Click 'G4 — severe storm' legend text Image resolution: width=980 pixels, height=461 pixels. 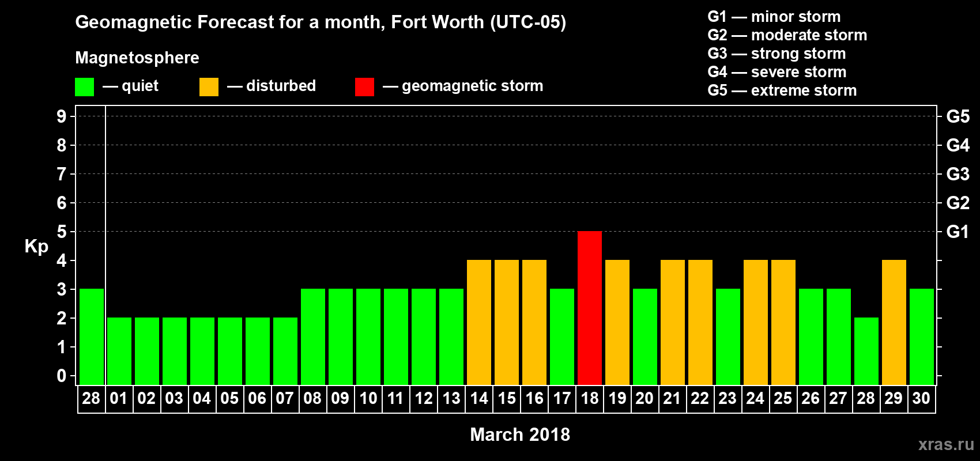point(777,72)
